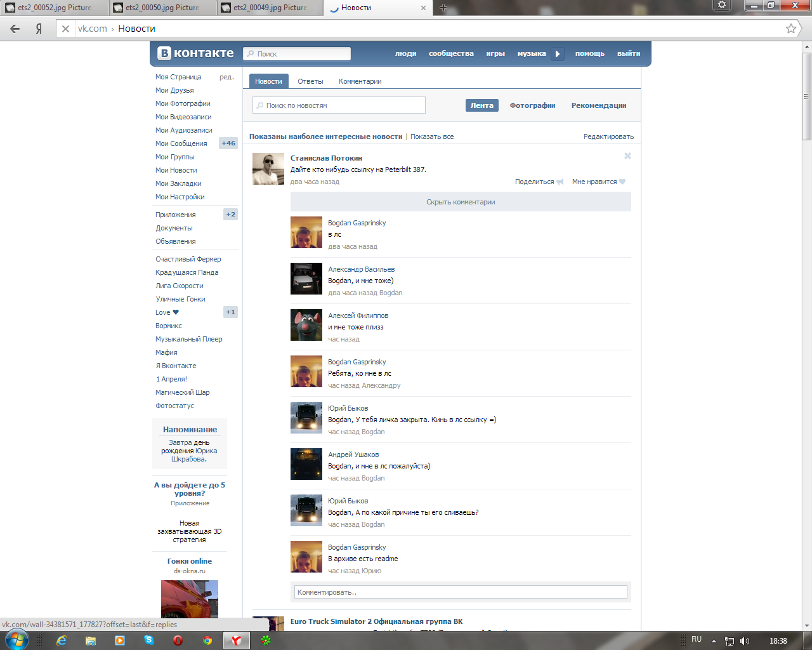The width and height of the screenshot is (812, 650).
Task: Click the megaphone share icon beside Поделиться
Action: 560,182
